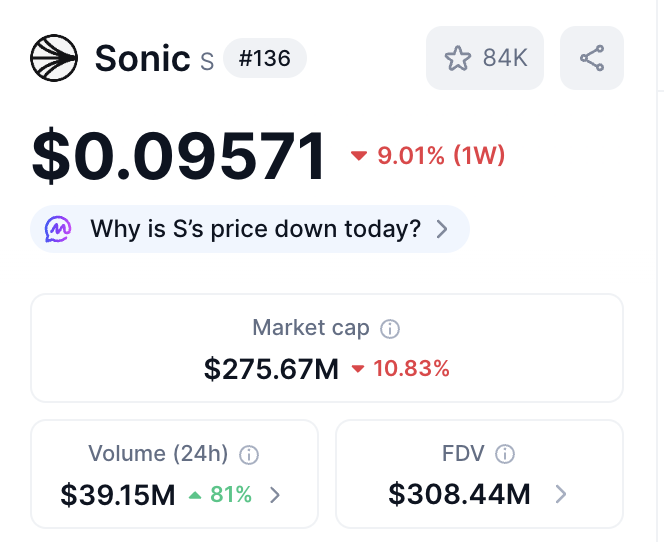Click the $308.44M FDV value
This screenshot has height=542, width=664.
pyautogui.click(x=460, y=494)
